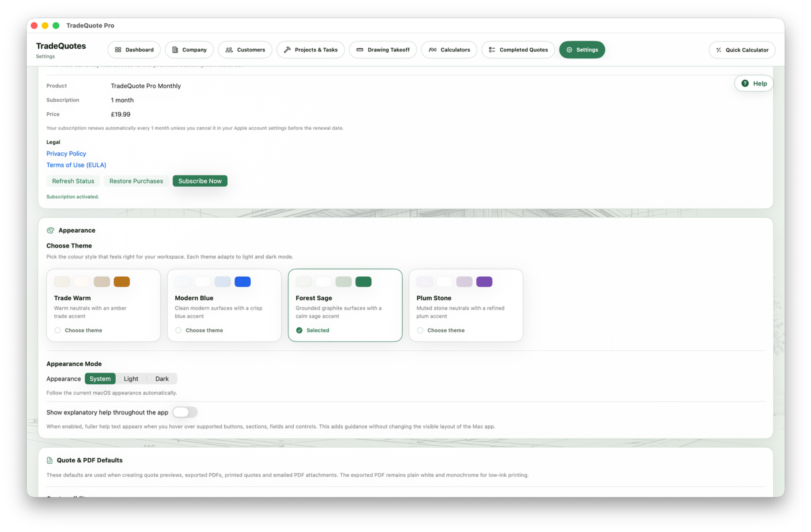Click the green macOS zoom window button
Screen dimensions: 811x532
coord(56,26)
